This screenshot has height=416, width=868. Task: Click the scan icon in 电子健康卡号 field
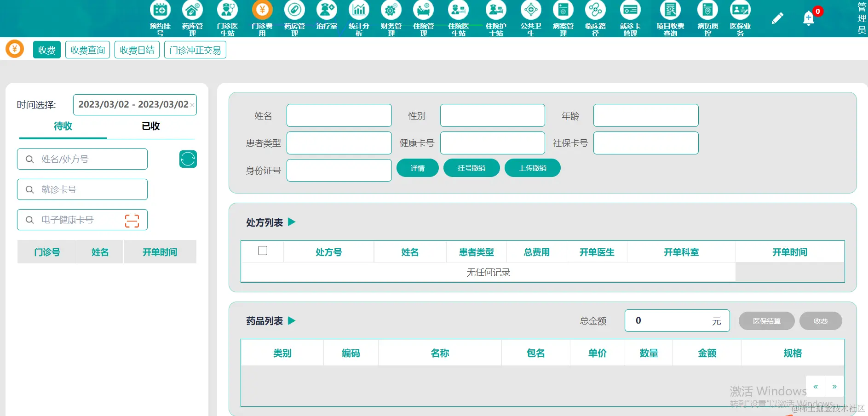pyautogui.click(x=132, y=221)
